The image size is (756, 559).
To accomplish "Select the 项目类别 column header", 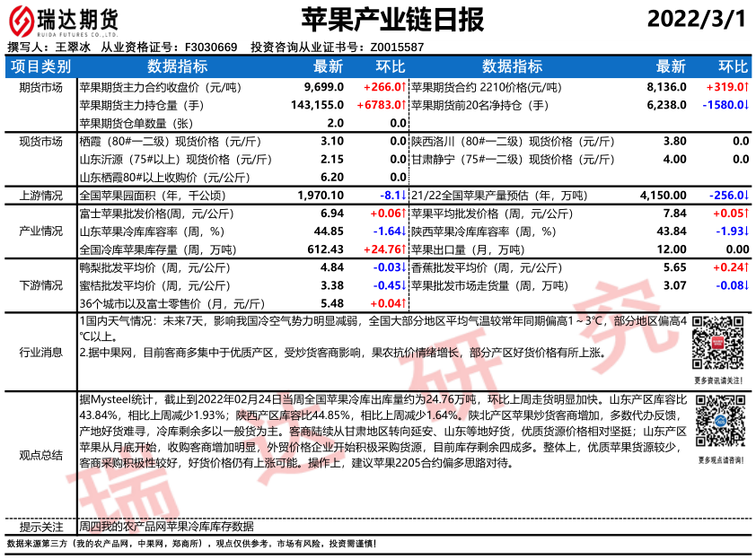I will [40, 66].
